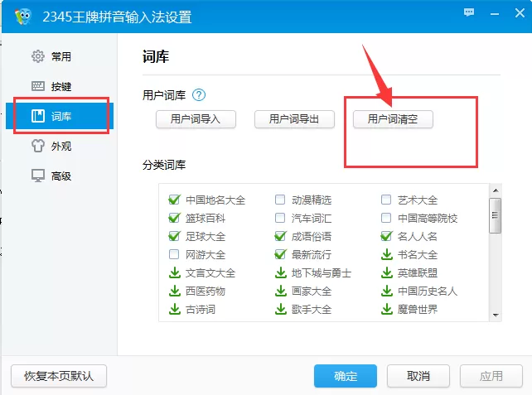Image resolution: width=532 pixels, height=395 pixels.
Task: Download the 画家大全 dictionary
Action: click(281, 291)
